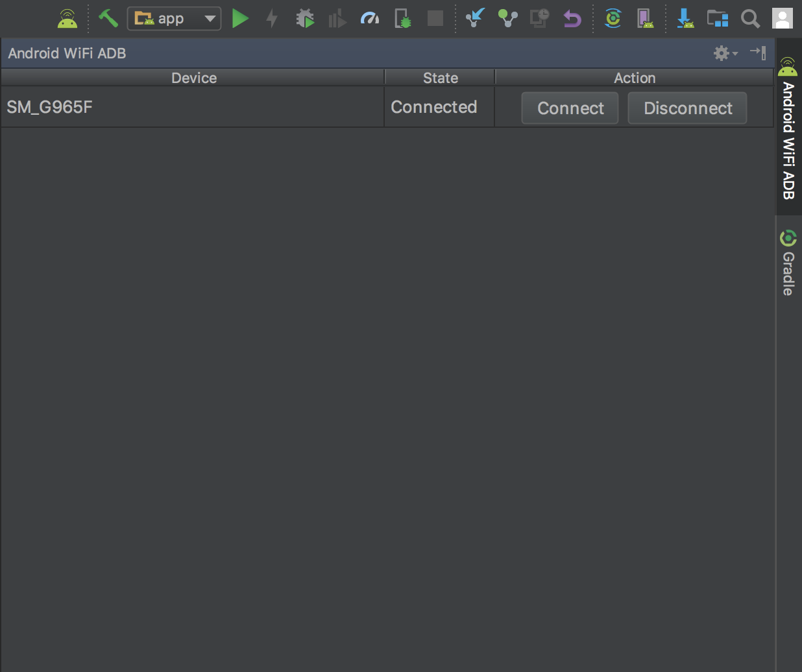
Task: Click the Run with Coverage icon
Action: click(x=337, y=18)
